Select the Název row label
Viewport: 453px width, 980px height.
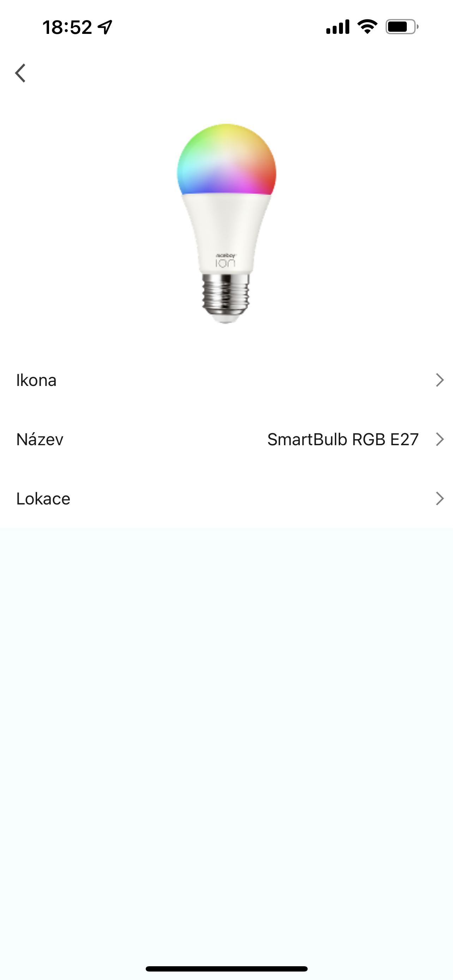[40, 440]
